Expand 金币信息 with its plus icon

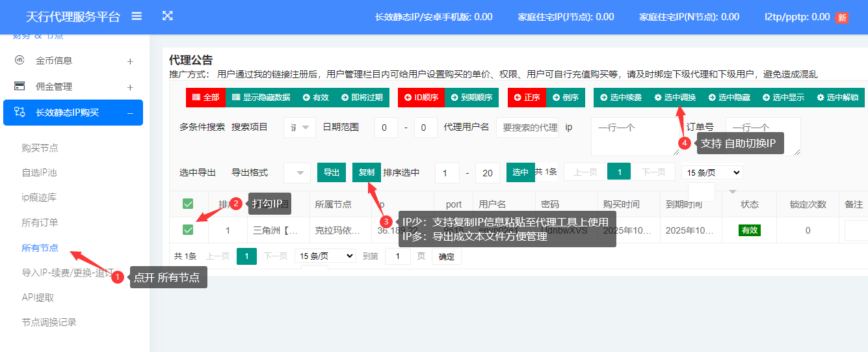(x=130, y=61)
